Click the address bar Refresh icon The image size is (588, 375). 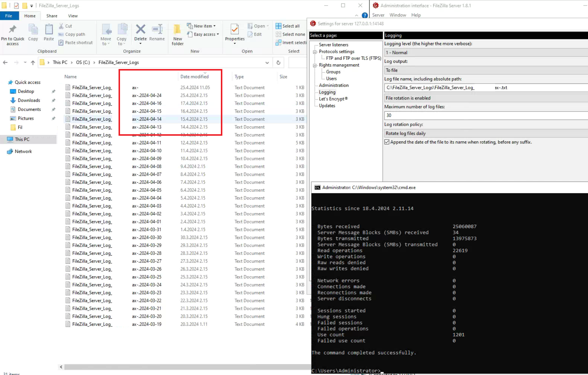(x=278, y=63)
